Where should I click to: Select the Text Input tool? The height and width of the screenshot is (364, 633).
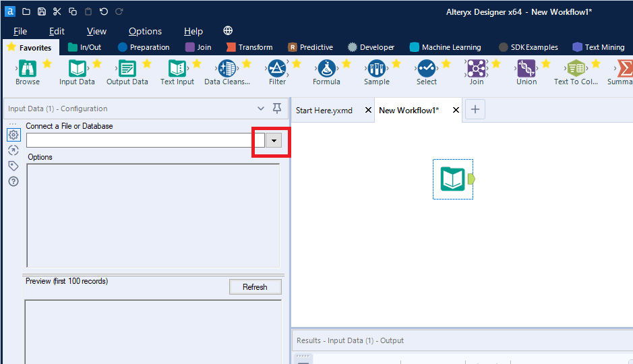point(177,68)
